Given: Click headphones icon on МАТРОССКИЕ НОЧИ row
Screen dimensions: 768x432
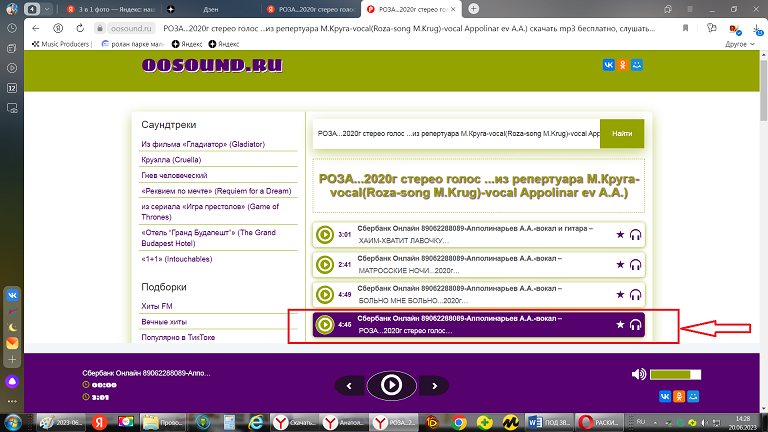Looking at the screenshot, I should 635,264.
